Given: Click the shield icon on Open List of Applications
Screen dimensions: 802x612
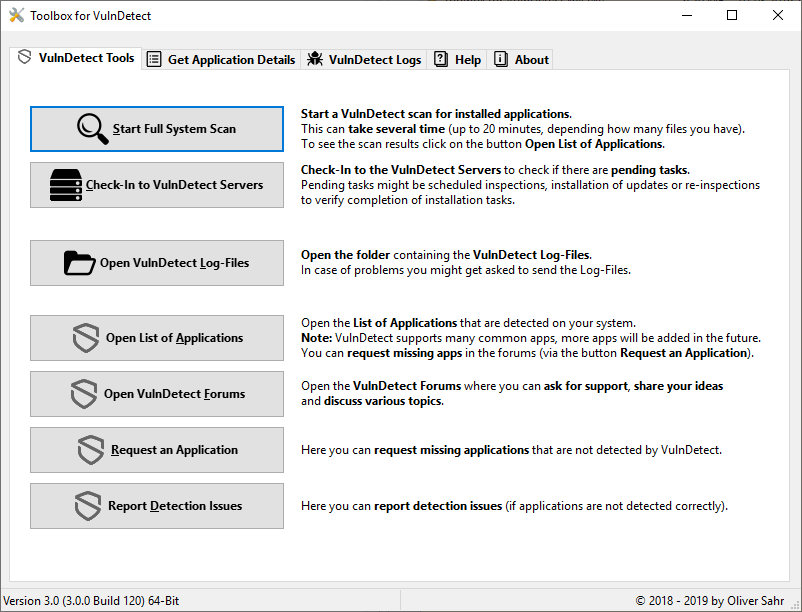Looking at the screenshot, I should point(85,338).
